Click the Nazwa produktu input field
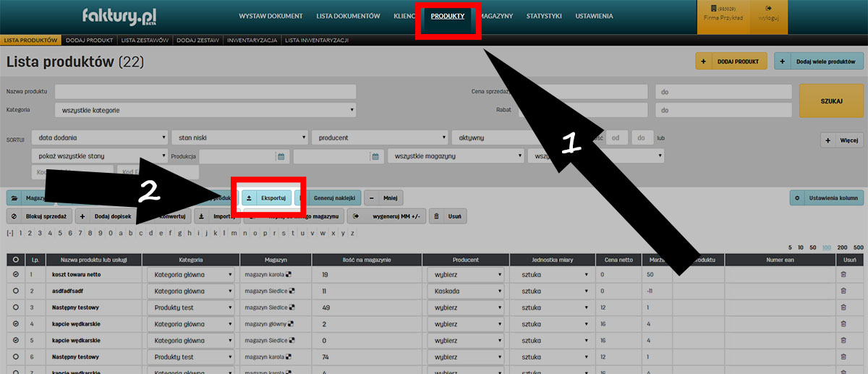 pos(205,92)
